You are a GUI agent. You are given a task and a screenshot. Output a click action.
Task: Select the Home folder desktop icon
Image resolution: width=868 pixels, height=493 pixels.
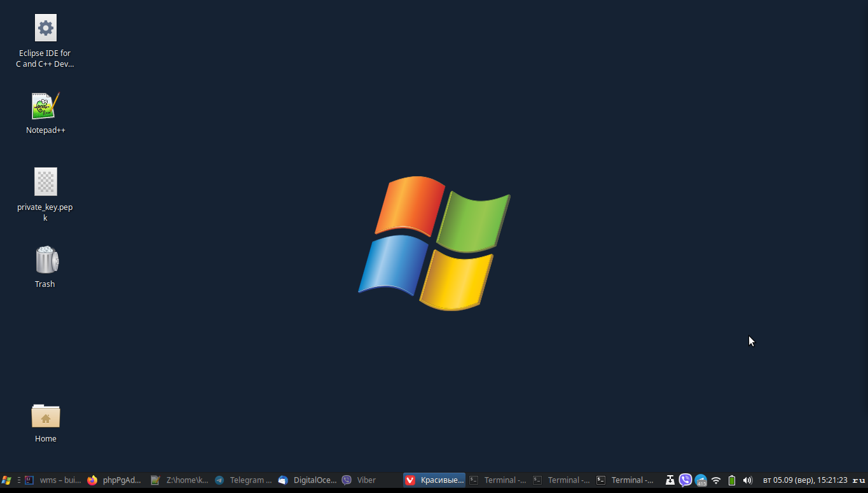(45, 416)
